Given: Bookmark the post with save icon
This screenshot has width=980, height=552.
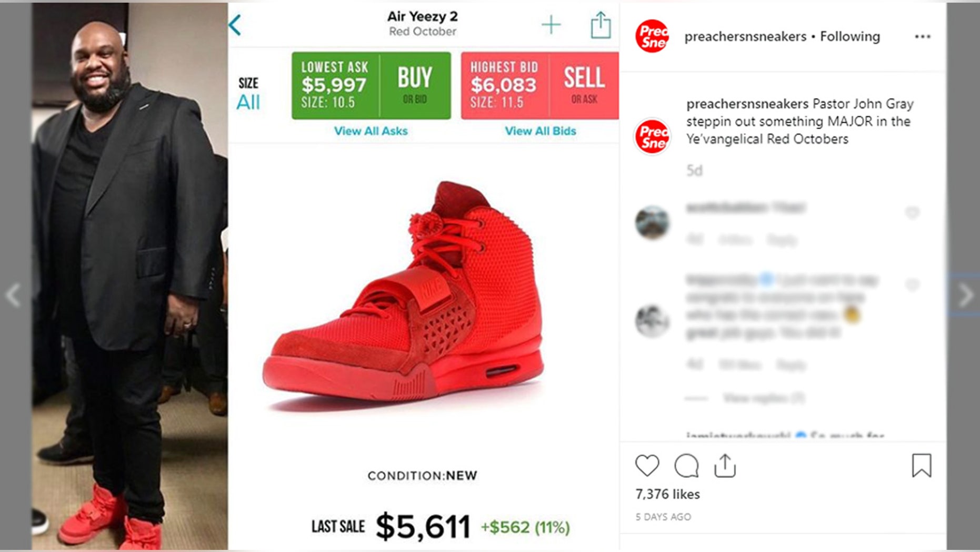Looking at the screenshot, I should (922, 466).
